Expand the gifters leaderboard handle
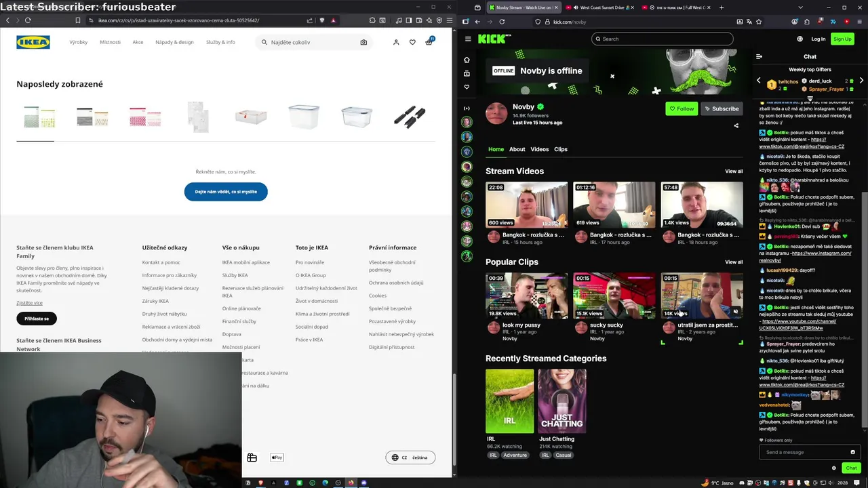Image resolution: width=868 pixels, height=488 pixels. click(810, 99)
